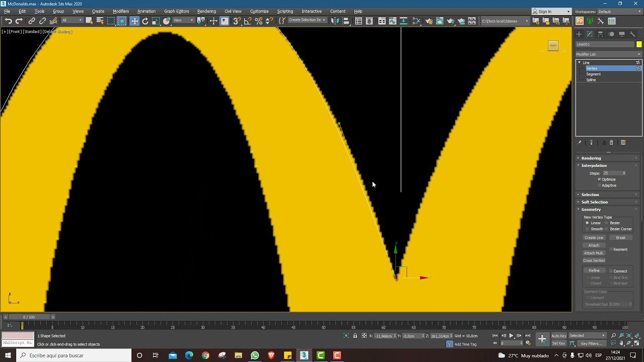
Task: Open the selection filter All dropdown
Action: [72, 21]
